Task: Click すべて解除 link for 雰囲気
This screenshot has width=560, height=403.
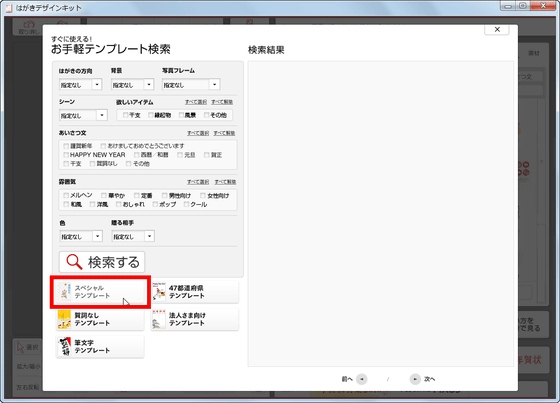Action: tap(225, 182)
